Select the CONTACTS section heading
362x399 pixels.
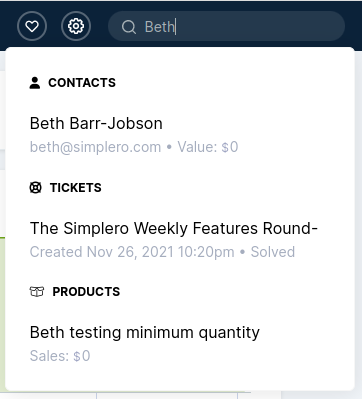[82, 83]
